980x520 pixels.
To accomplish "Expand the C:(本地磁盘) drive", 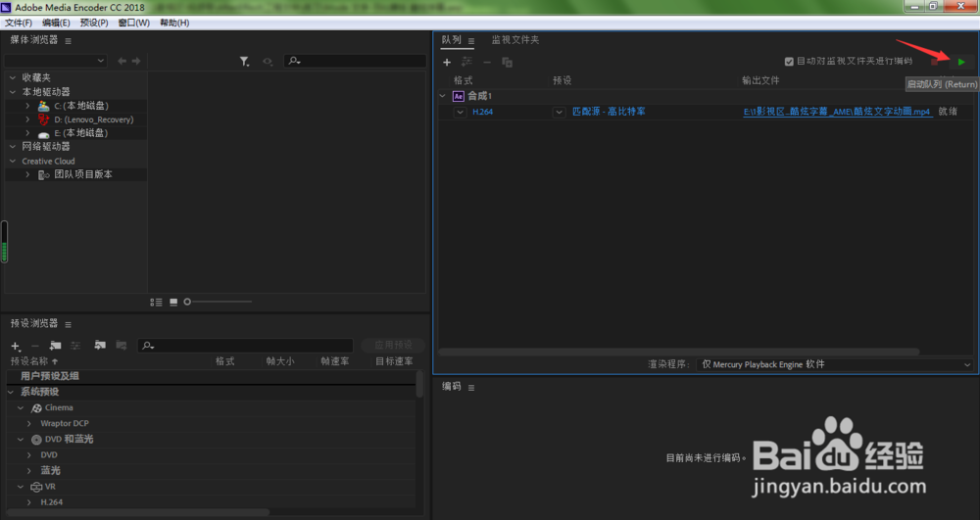I will 27,106.
